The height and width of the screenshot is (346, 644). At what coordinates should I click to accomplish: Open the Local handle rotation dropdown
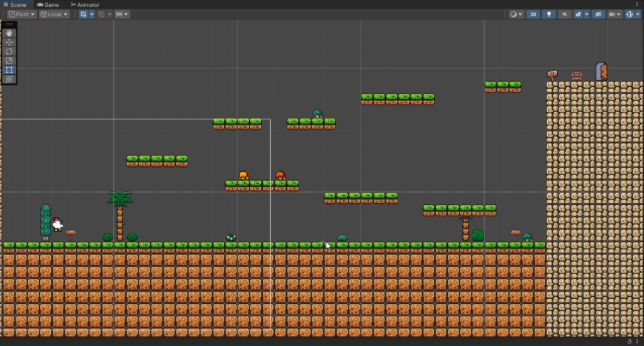(x=54, y=14)
